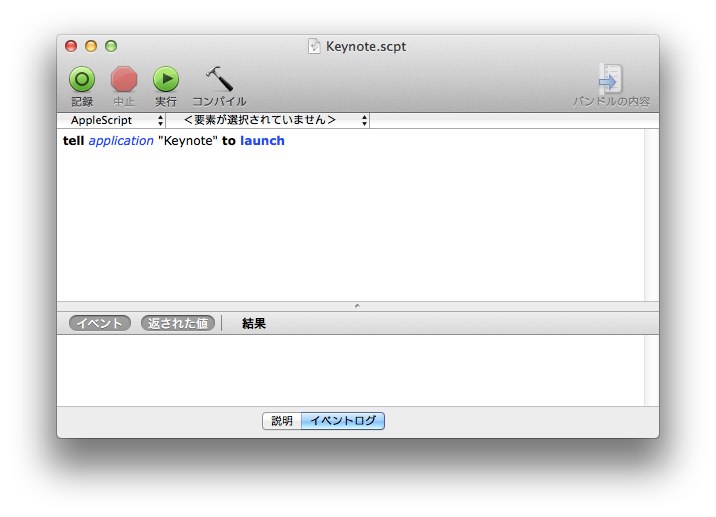This screenshot has width=716, height=517.
Task: Switch to the イベントログ tab
Action: [x=343, y=421]
